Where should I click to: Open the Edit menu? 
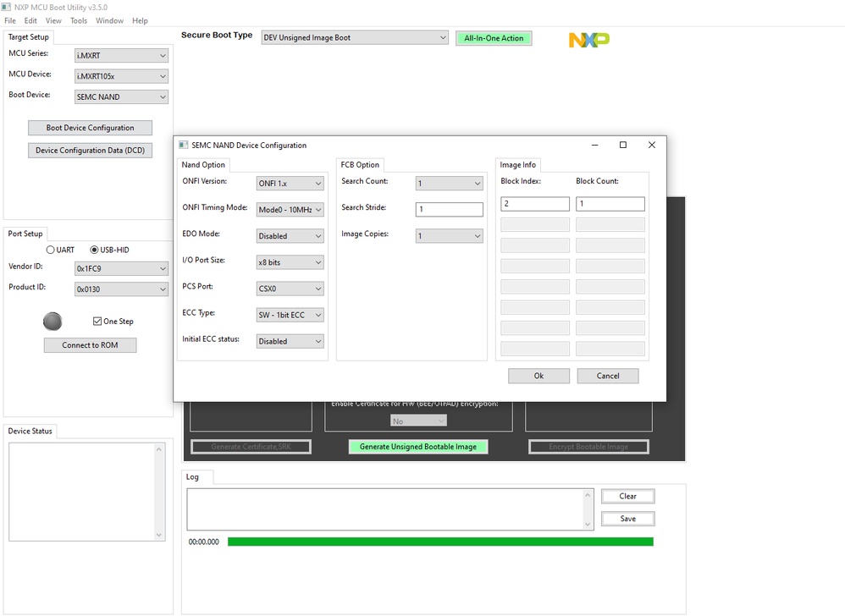[30, 20]
